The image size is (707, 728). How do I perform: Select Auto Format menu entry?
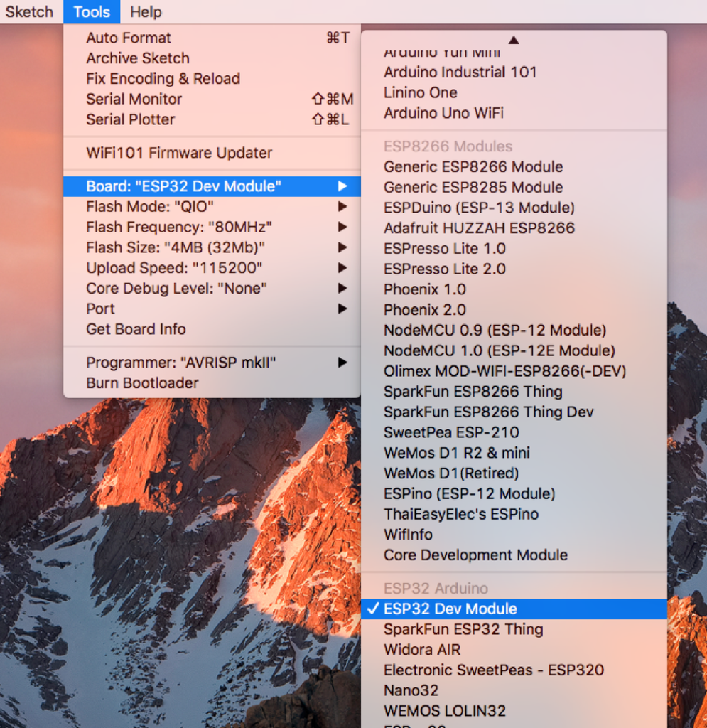point(212,38)
